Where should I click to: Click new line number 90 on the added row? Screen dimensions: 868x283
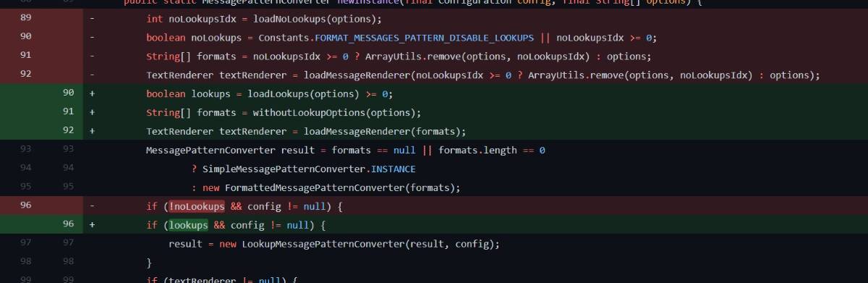coord(69,93)
